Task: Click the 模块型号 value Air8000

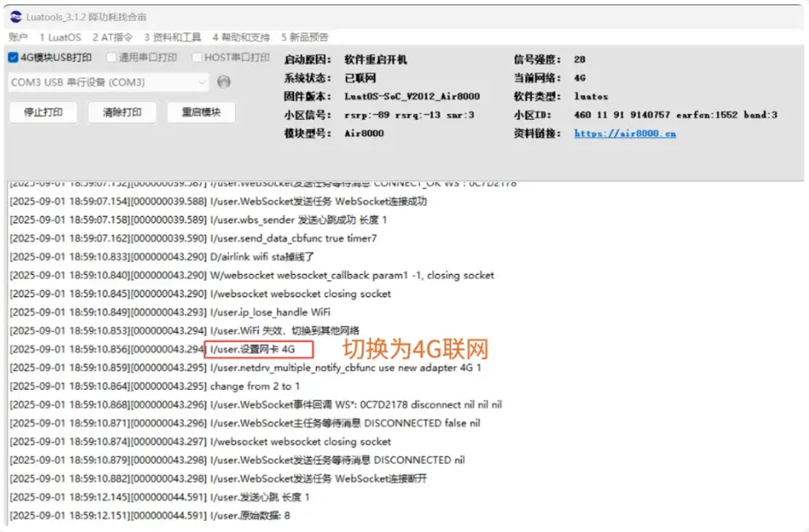Action: 364,134
